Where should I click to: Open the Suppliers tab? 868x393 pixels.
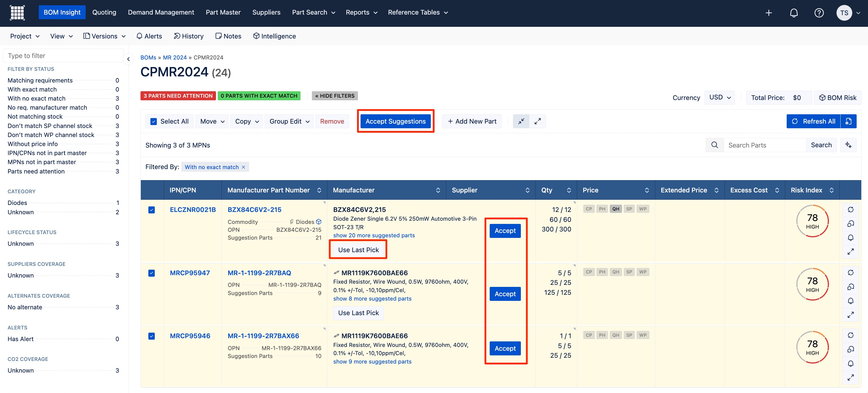click(x=266, y=13)
